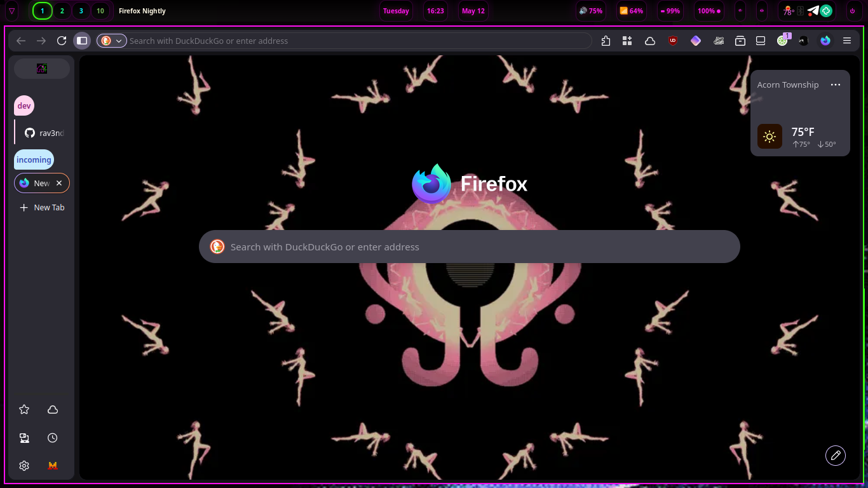Click the grey sneaker-shaped extension icon
This screenshot has width=868, height=488.
(x=719, y=41)
